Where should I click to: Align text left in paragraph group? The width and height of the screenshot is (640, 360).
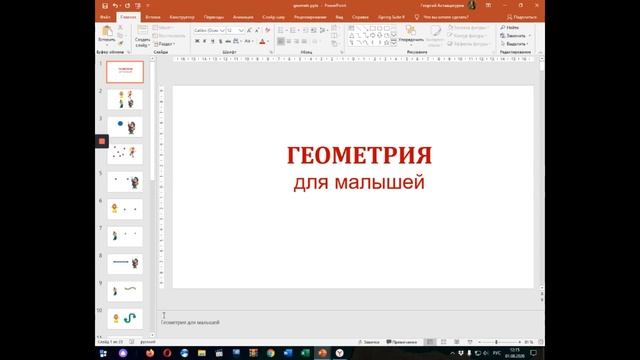coord(281,41)
